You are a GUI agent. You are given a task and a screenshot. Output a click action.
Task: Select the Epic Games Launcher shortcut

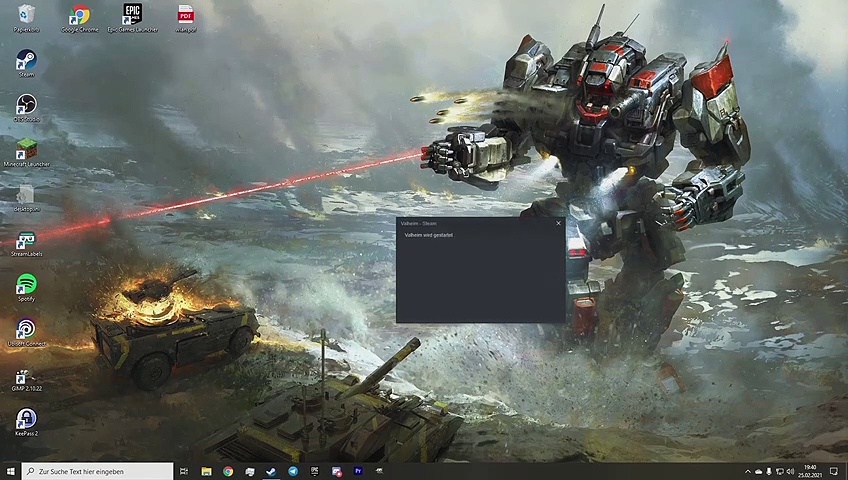(x=132, y=16)
